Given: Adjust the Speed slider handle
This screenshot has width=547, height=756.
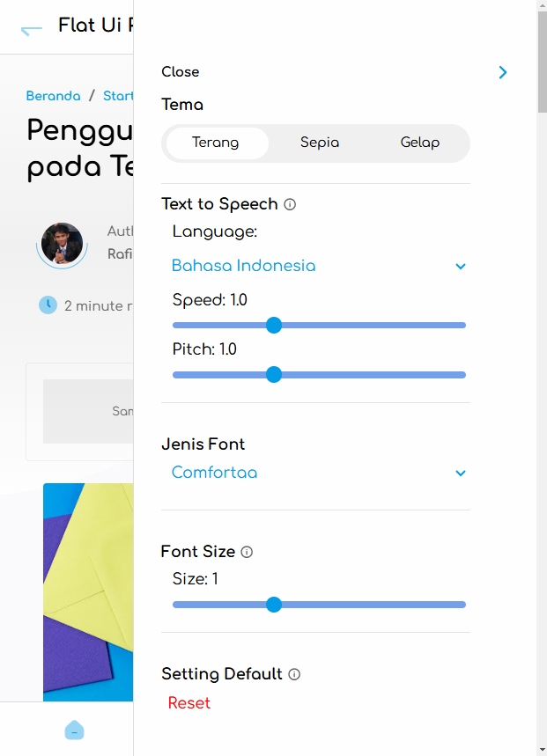Looking at the screenshot, I should pos(274,325).
